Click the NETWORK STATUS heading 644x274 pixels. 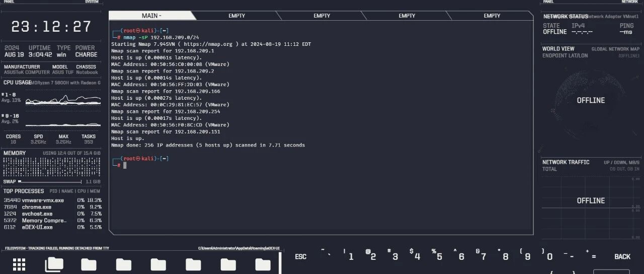click(x=566, y=17)
